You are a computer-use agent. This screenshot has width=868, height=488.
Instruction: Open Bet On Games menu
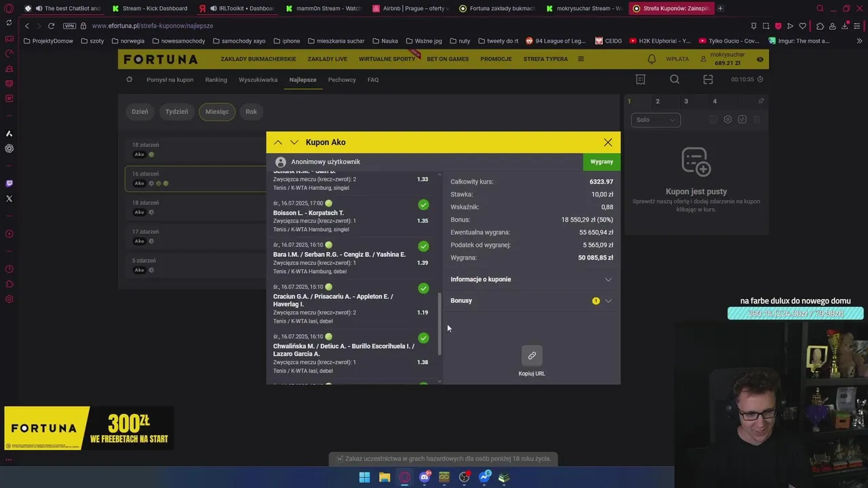(x=448, y=59)
